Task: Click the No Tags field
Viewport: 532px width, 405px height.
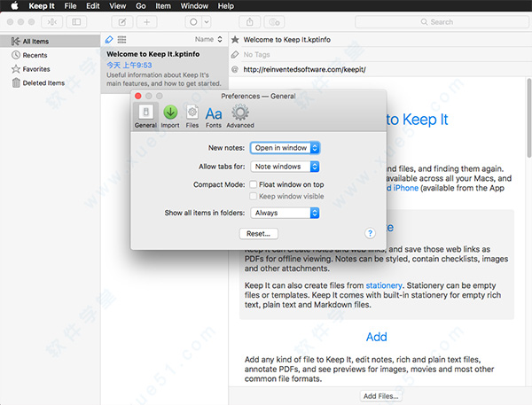Action: (x=256, y=55)
